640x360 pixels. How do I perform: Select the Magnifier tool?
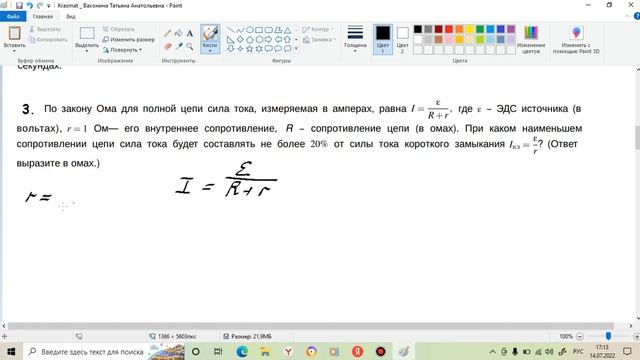click(190, 47)
